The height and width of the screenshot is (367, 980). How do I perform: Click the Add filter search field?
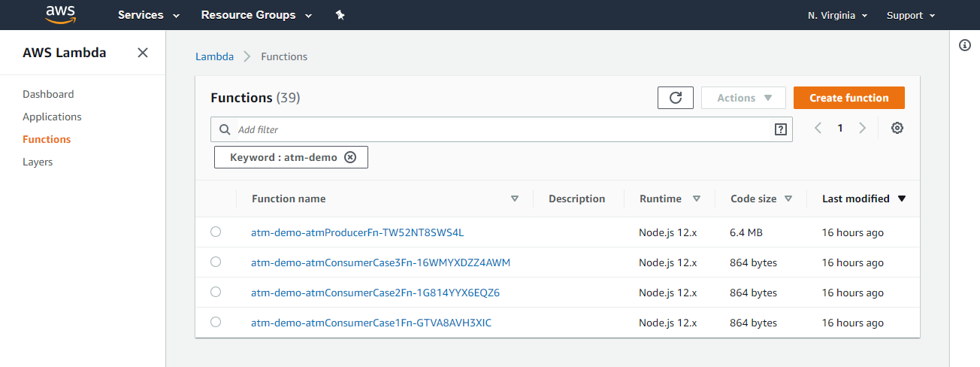coord(501,129)
